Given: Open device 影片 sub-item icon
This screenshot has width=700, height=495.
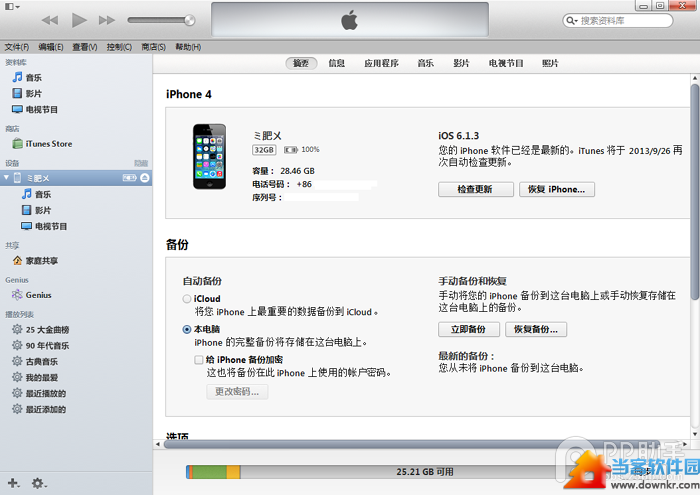Looking at the screenshot, I should click(x=27, y=210).
